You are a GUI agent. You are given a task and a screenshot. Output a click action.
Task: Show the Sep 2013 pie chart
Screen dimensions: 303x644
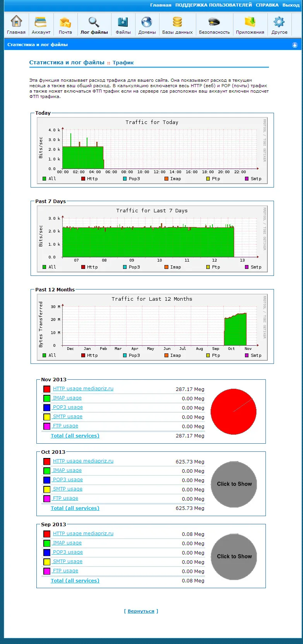(234, 557)
